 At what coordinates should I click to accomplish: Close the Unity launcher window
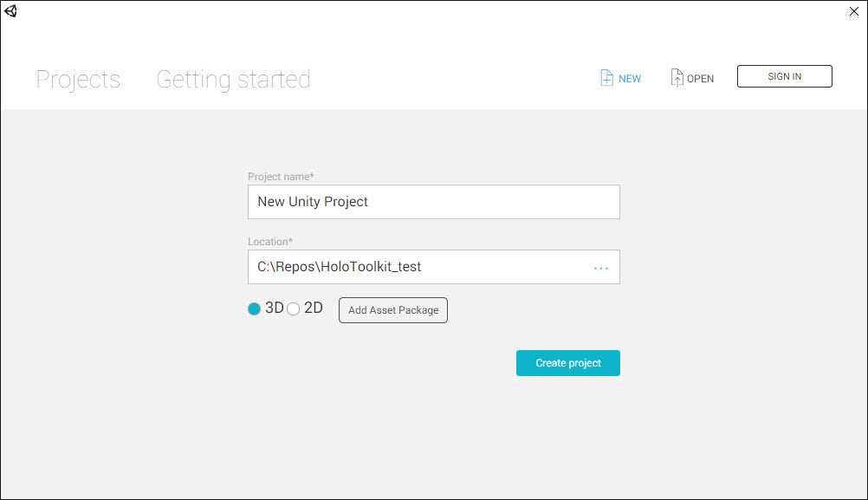853,11
